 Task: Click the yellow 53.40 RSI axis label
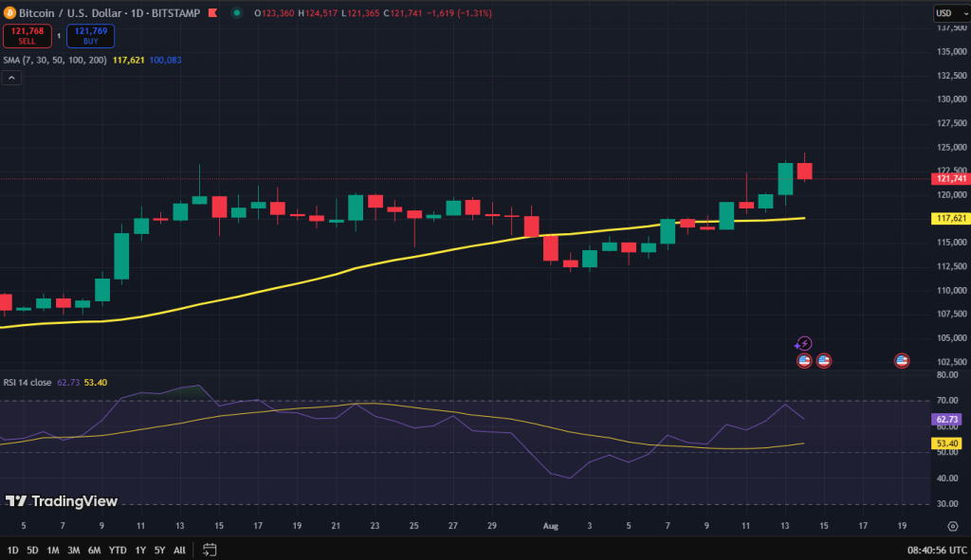(947, 443)
